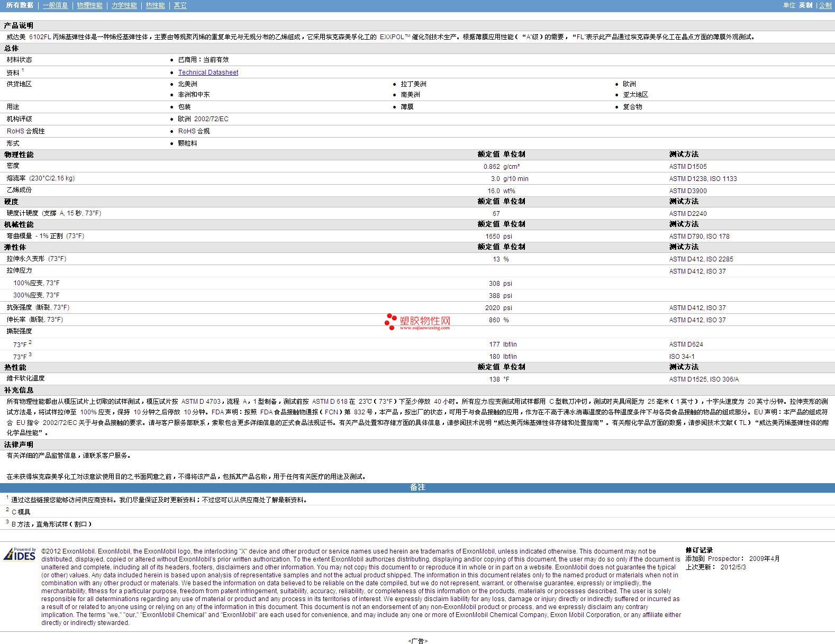The image size is (835, 644).
Task: Click the tensile strength value 2020
Action: (493, 308)
